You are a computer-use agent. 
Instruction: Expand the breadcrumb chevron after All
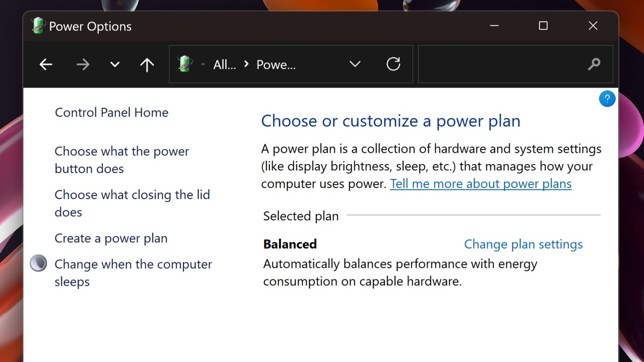click(246, 64)
